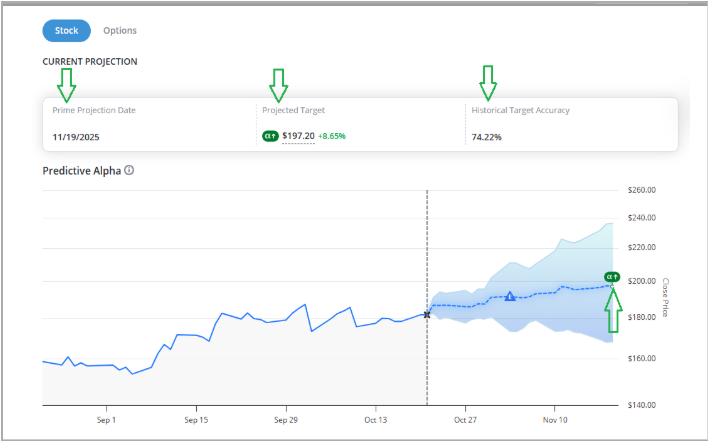The width and height of the screenshot is (708, 441).
Task: Click the Predictive Alpha heading
Action: (x=82, y=171)
